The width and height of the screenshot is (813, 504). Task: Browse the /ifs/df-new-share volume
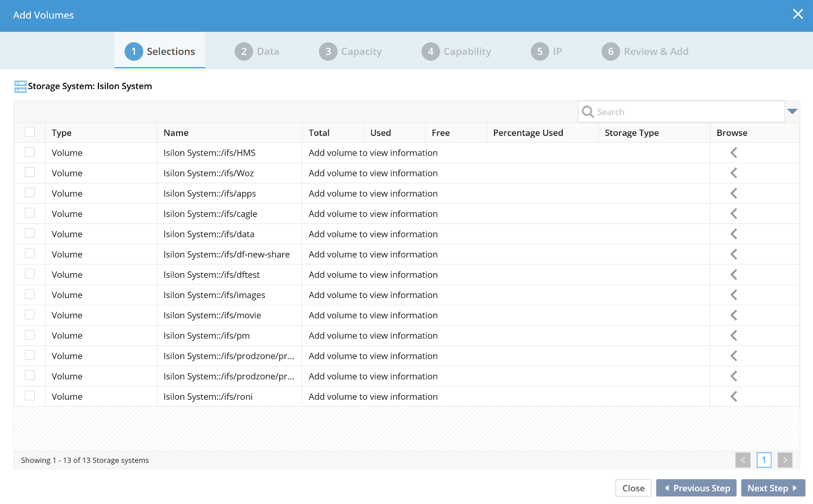point(734,254)
